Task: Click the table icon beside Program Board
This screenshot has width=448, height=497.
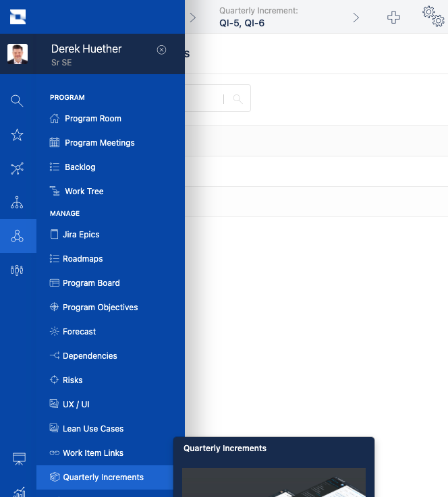Action: click(x=55, y=283)
